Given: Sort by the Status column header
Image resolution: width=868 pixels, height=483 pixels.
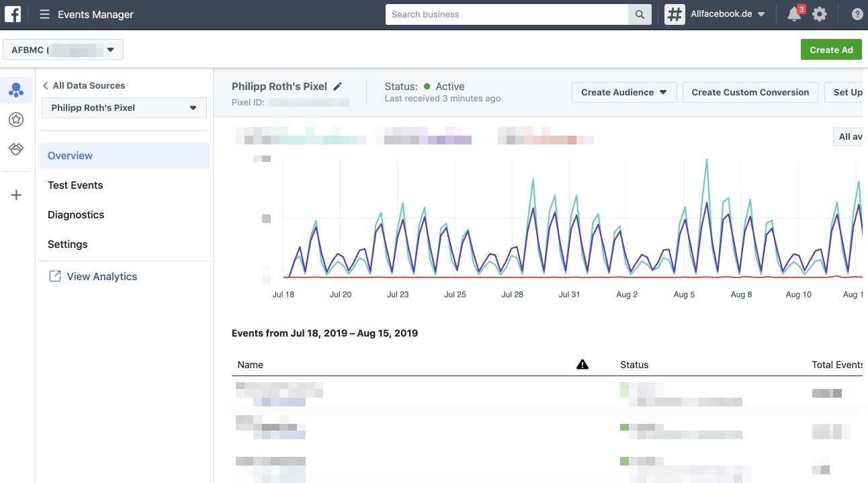Looking at the screenshot, I should coord(634,365).
